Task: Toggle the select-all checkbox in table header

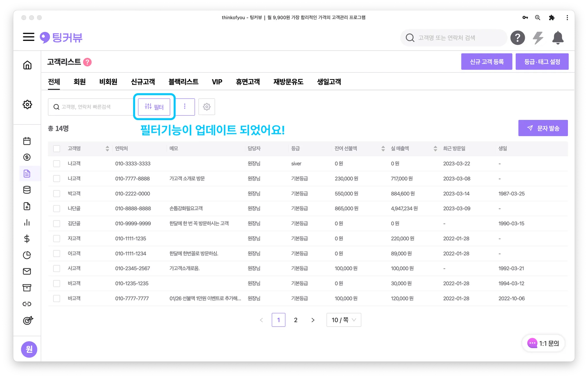Action: pos(57,149)
